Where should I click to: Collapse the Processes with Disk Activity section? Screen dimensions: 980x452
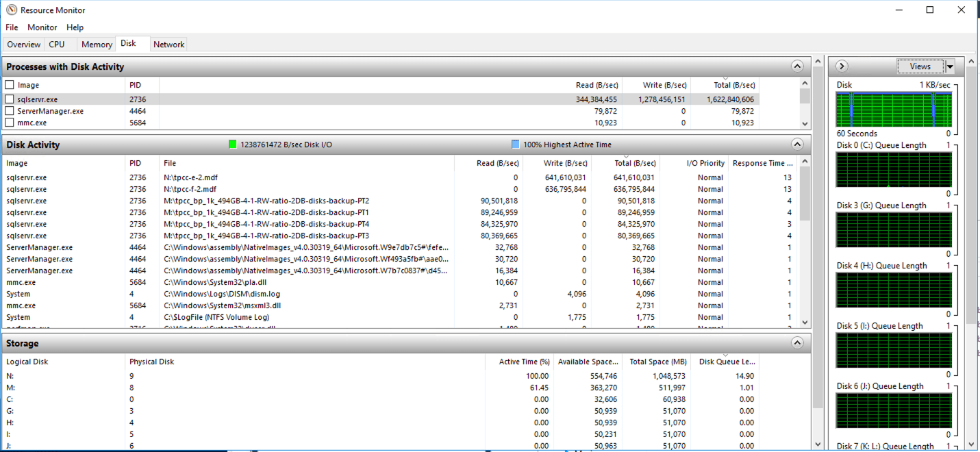(797, 66)
